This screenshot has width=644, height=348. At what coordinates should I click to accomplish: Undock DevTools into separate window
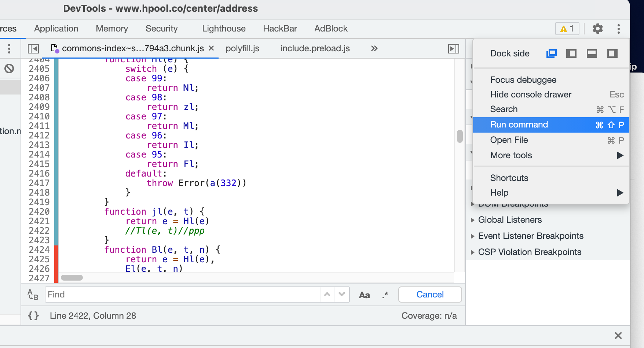(x=551, y=53)
